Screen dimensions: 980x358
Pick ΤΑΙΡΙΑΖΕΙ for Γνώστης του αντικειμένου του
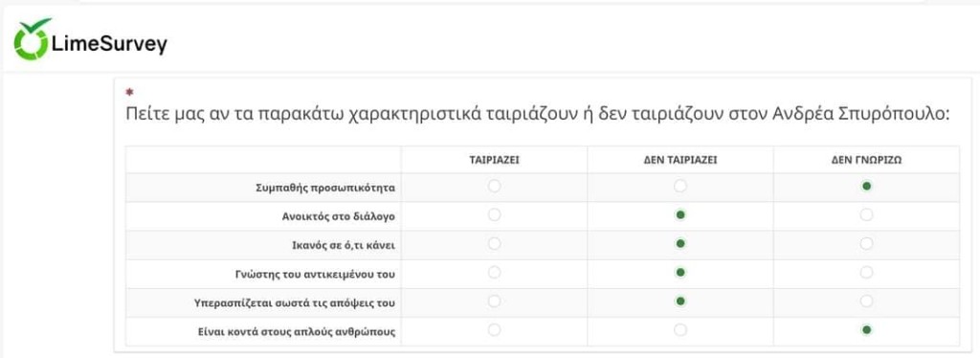click(x=495, y=273)
